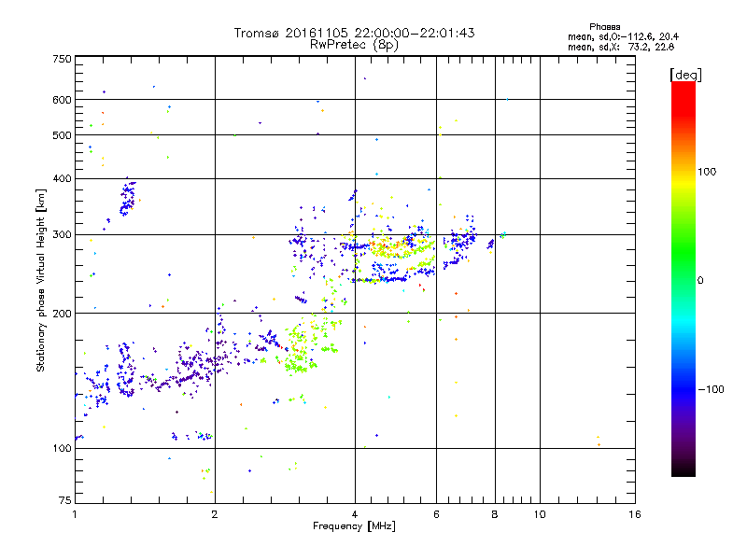
Task: Click the y-axis tick label '750'
Action: tap(62, 59)
